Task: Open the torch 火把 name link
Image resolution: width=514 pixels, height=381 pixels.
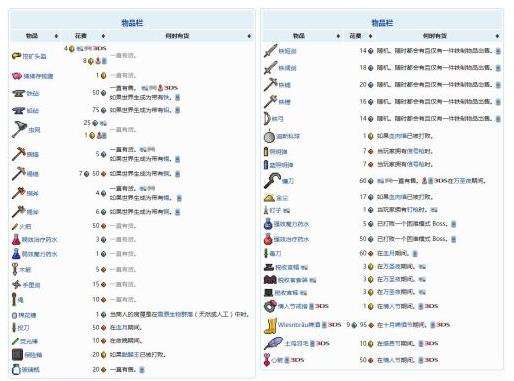Action: [25, 227]
